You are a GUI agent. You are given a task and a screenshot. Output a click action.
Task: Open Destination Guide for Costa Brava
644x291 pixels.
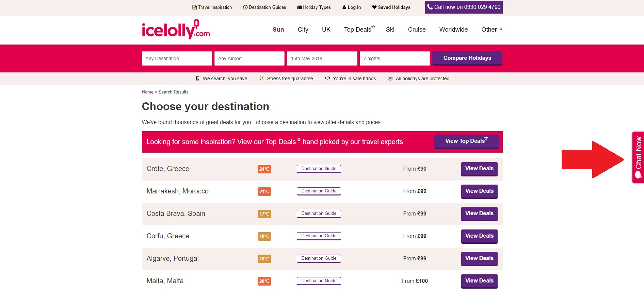pyautogui.click(x=319, y=213)
